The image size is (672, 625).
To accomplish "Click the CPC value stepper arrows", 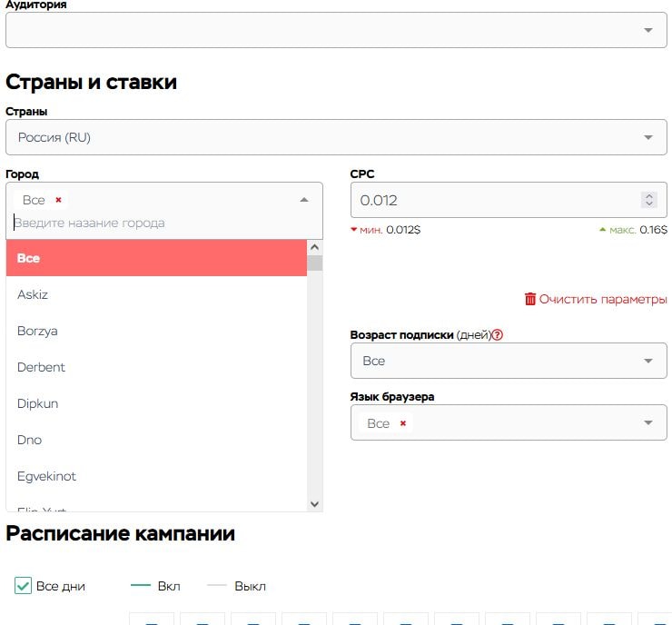I will (x=648, y=200).
